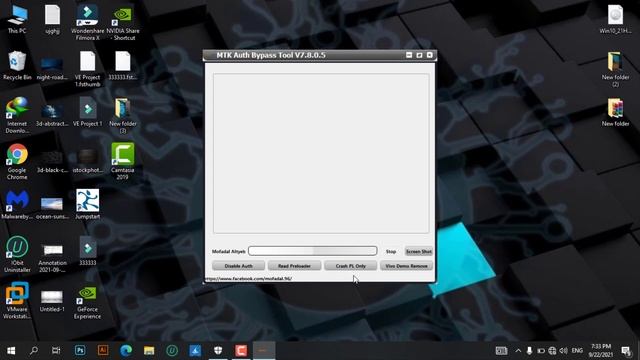Select the night-road image thumbnail

(x=52, y=69)
